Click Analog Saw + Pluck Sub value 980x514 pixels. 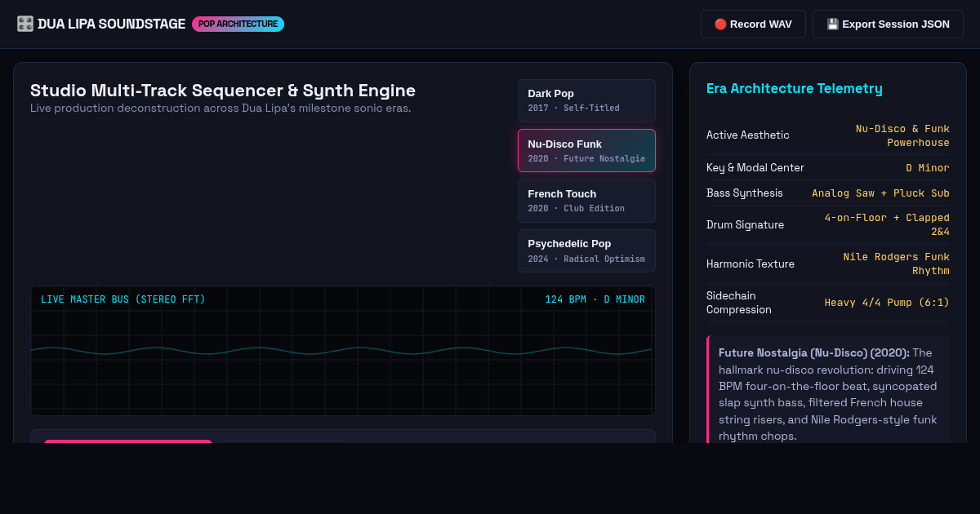coord(880,193)
